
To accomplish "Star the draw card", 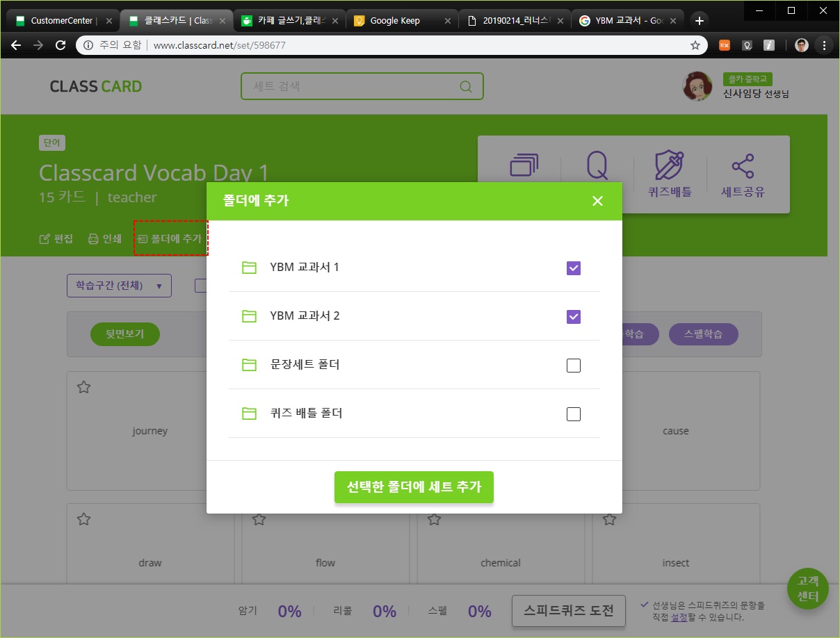I will pos(84,519).
